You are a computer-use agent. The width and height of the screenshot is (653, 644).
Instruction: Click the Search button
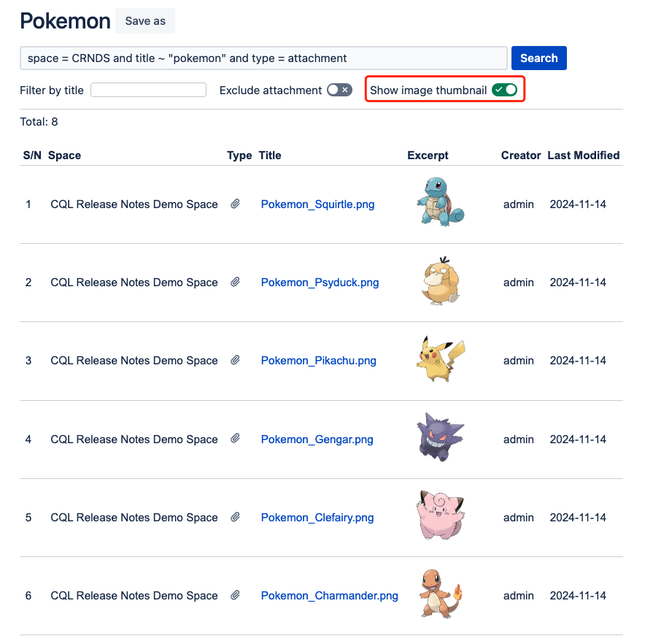coord(538,58)
